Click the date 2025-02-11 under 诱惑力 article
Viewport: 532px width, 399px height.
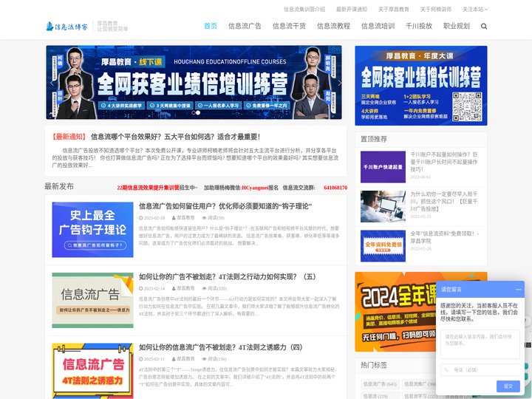click(x=154, y=359)
